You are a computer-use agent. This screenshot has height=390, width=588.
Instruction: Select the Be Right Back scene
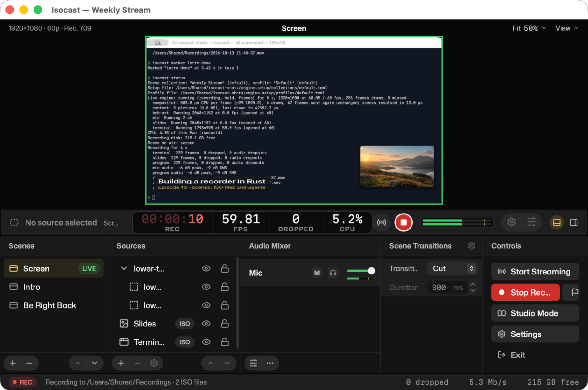pos(54,305)
